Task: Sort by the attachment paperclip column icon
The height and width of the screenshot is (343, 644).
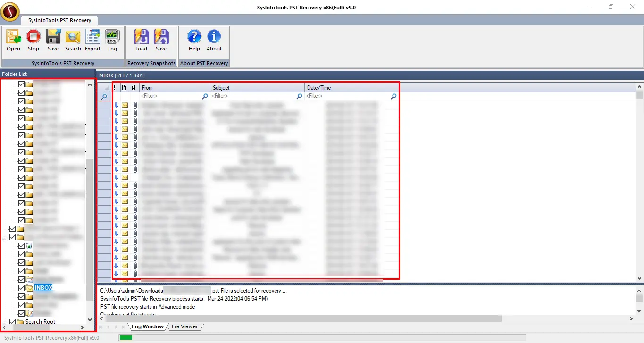Action: pyautogui.click(x=134, y=88)
